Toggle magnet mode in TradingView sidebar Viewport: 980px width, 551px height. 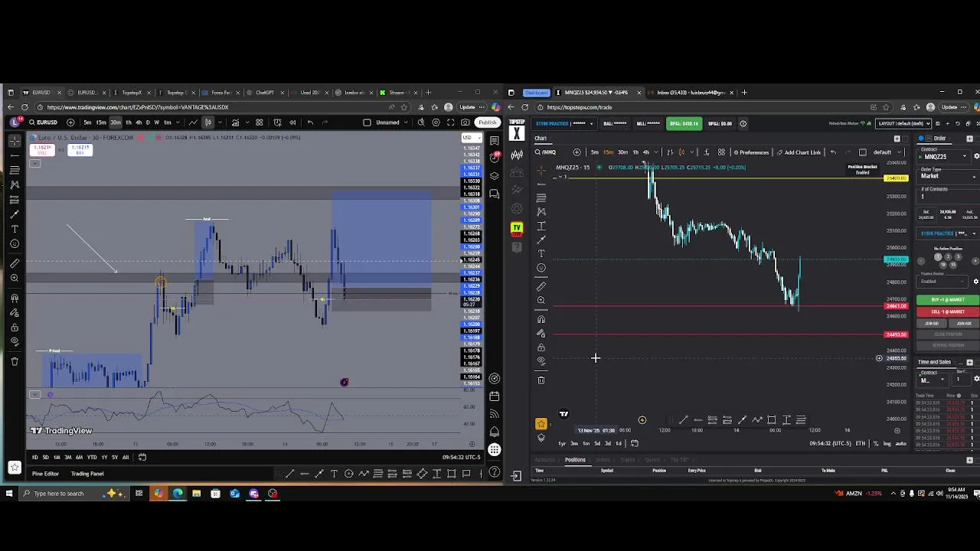pyautogui.click(x=15, y=298)
